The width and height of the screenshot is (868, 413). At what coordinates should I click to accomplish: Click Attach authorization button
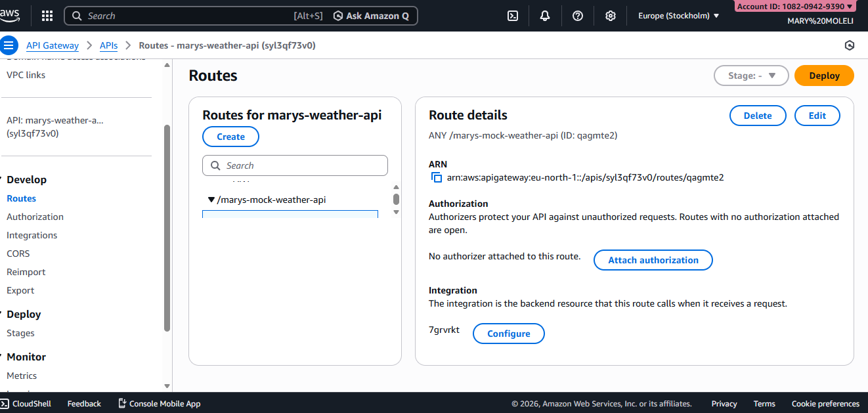(653, 260)
